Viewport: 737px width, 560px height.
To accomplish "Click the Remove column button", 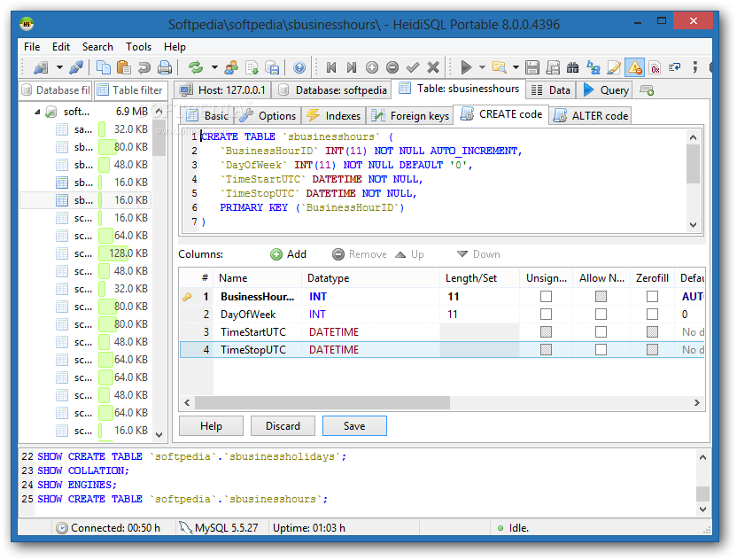I will (x=359, y=254).
